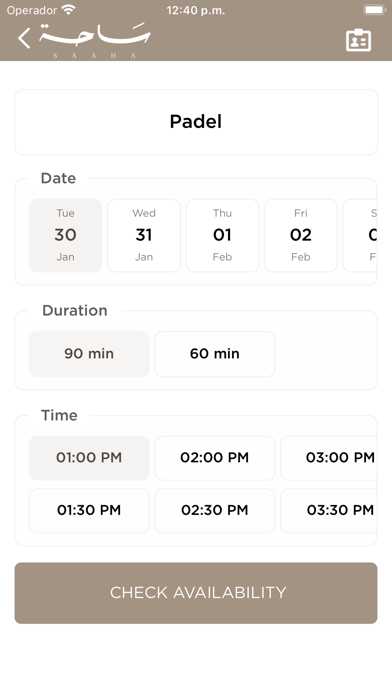Screen dimensions: 392x696
Task: Switch duration to 60 min
Action: 215,354
